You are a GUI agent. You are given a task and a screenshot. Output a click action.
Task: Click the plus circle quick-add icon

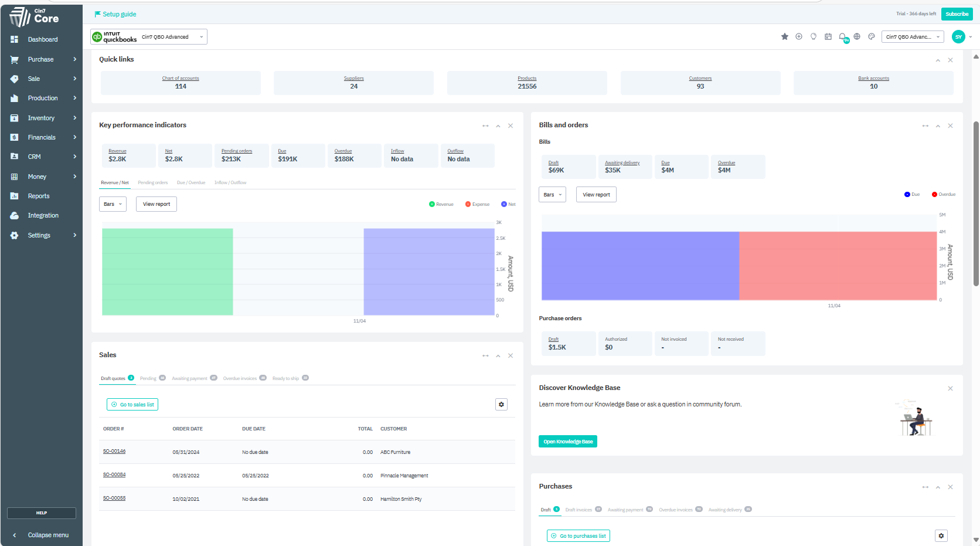799,36
